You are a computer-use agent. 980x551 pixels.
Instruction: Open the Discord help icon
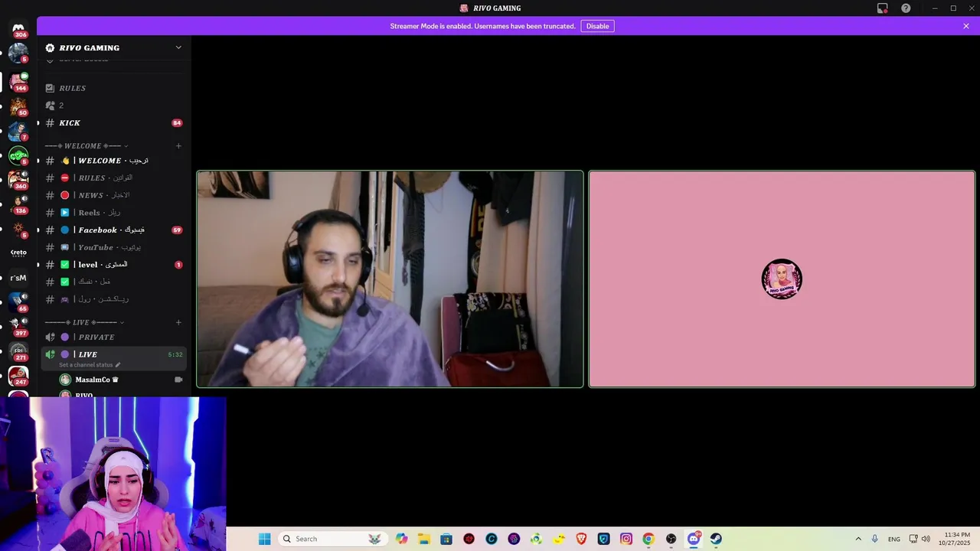click(x=906, y=8)
